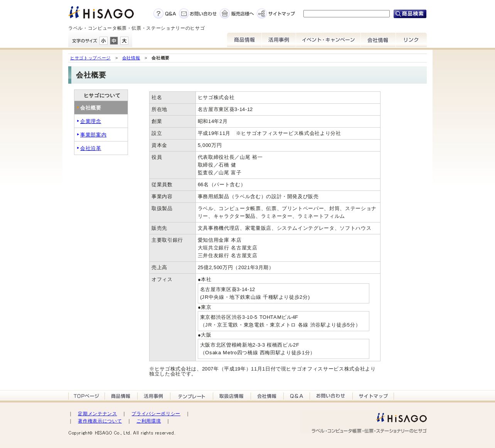
Task: Open ご利用環境 footer link
Action: tap(149, 421)
